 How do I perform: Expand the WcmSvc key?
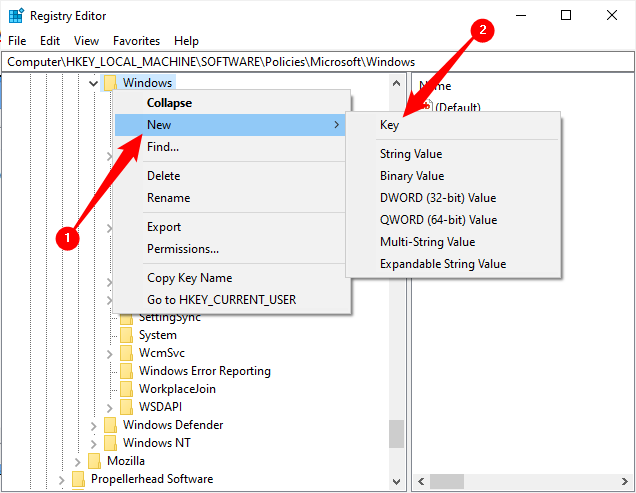coord(109,353)
